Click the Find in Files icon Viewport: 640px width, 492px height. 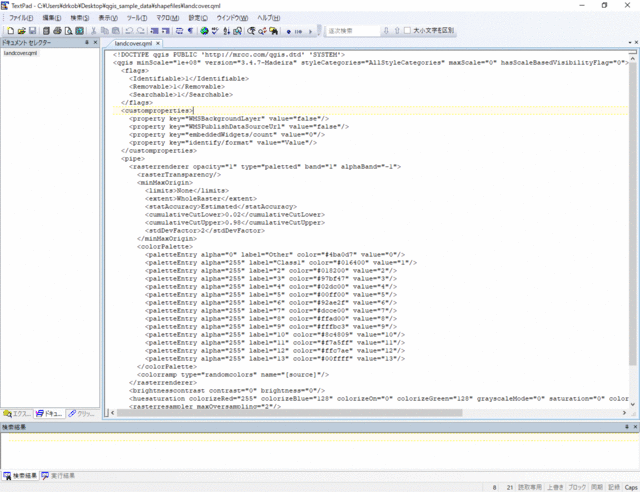pyautogui.click(x=273, y=31)
